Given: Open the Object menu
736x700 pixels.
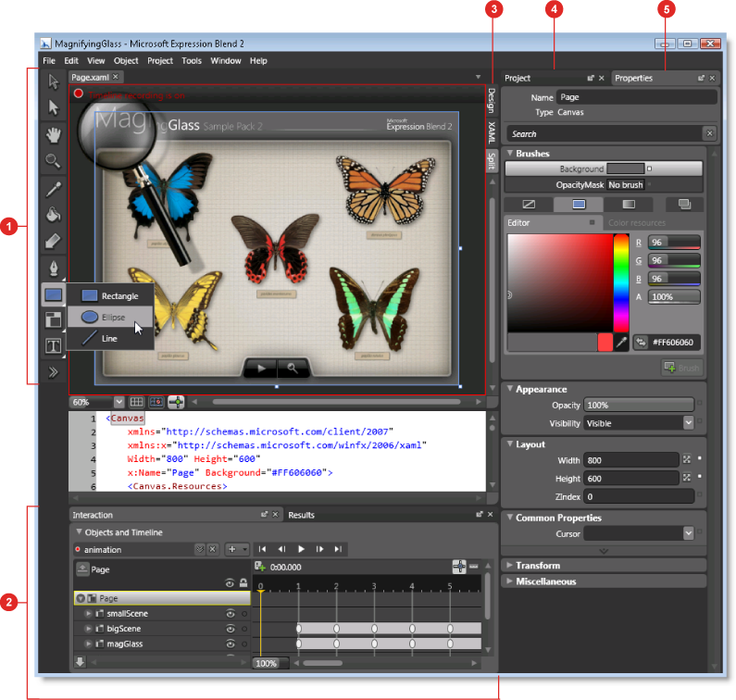Looking at the screenshot, I should coord(126,60).
